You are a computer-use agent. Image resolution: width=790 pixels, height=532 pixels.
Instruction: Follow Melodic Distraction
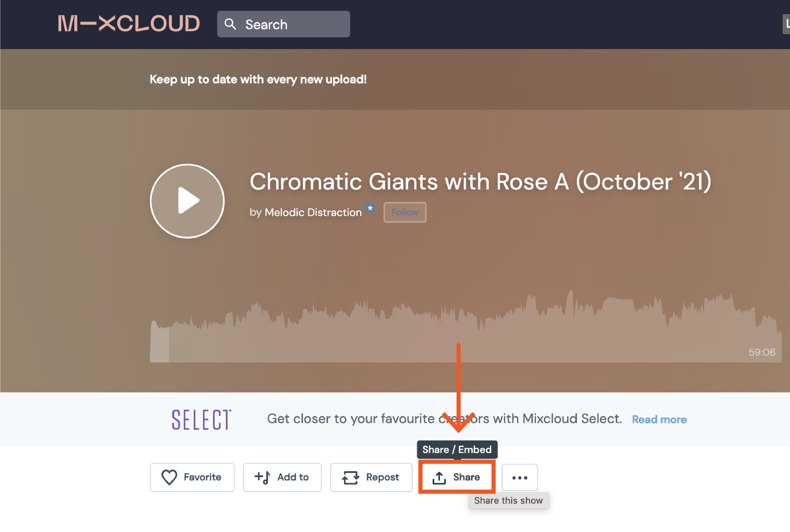tap(404, 212)
